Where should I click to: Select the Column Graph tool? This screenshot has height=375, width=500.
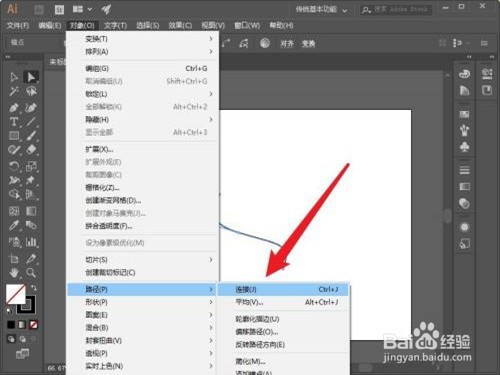click(x=31, y=242)
